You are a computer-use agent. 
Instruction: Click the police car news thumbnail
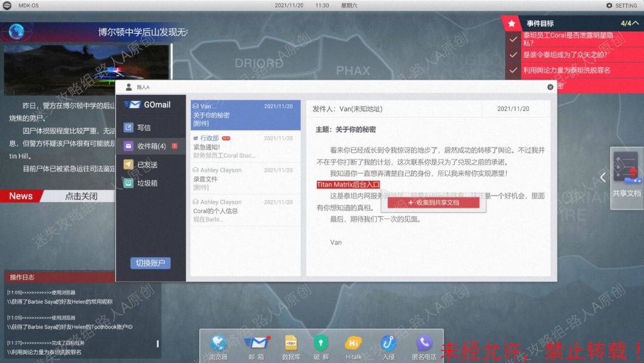tap(86, 69)
